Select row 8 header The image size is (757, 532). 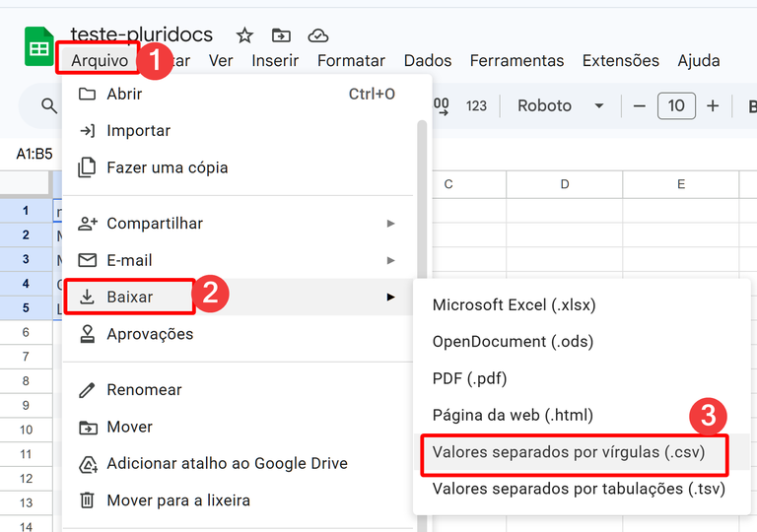[26, 381]
